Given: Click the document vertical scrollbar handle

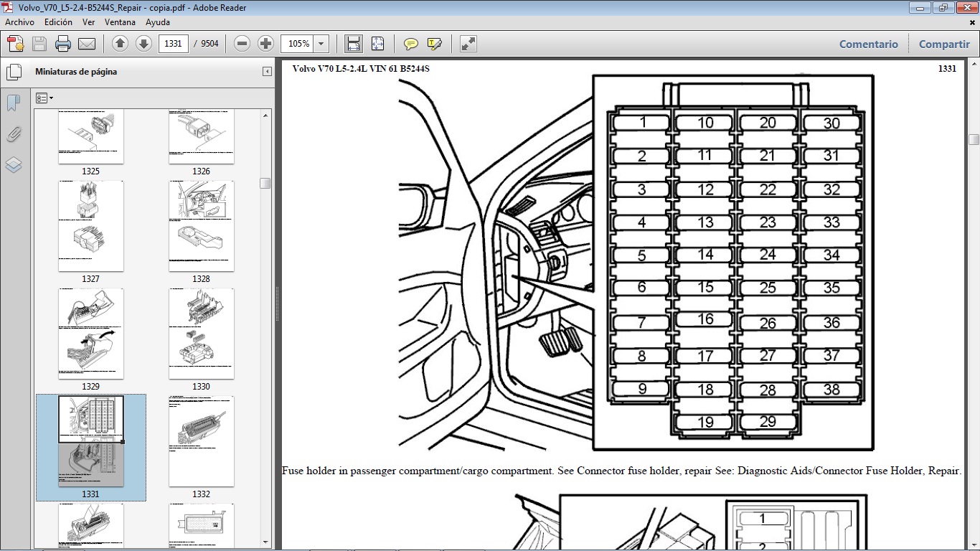Looking at the screenshot, I should pos(974,139).
